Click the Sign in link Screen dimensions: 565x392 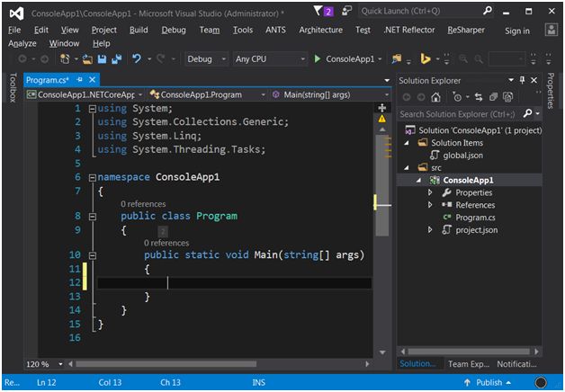coord(517,31)
